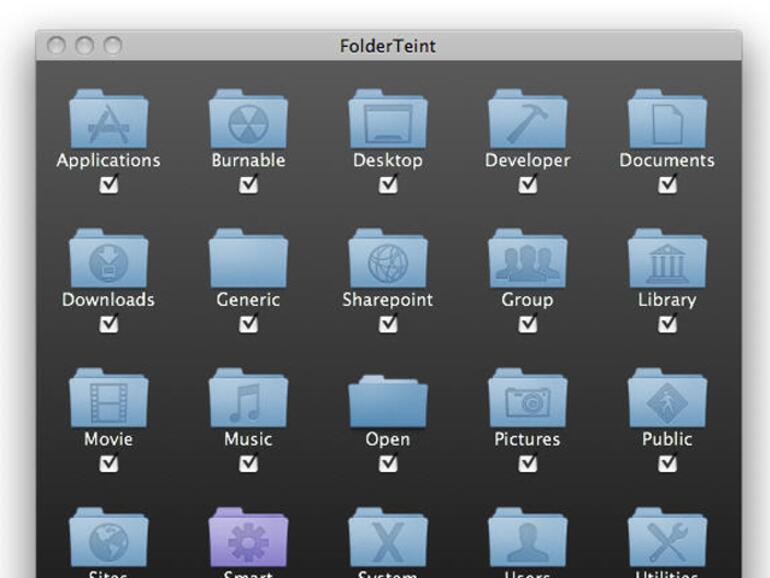Toggle the Downloads checkbox
The image size is (770, 578).
(x=109, y=324)
